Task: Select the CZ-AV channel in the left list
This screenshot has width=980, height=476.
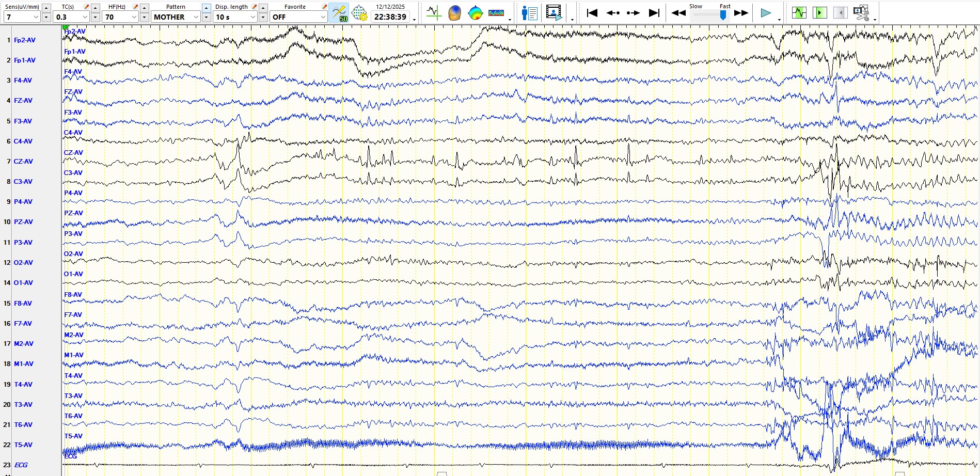Action: click(23, 162)
